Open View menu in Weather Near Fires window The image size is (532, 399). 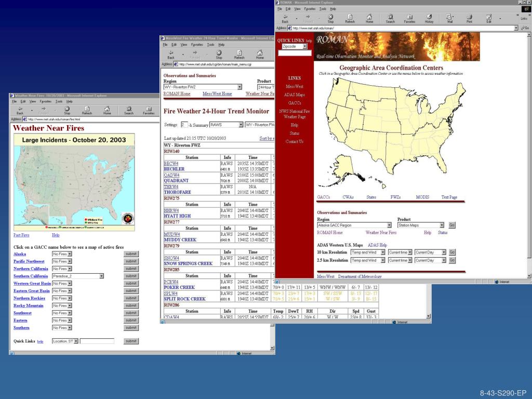click(33, 101)
